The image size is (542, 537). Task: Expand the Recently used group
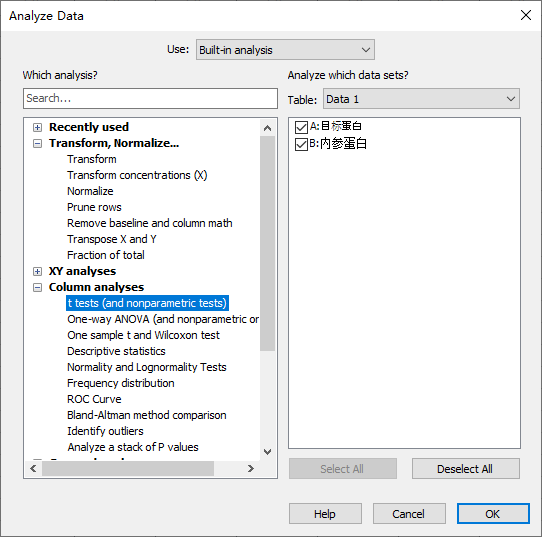pyautogui.click(x=37, y=128)
